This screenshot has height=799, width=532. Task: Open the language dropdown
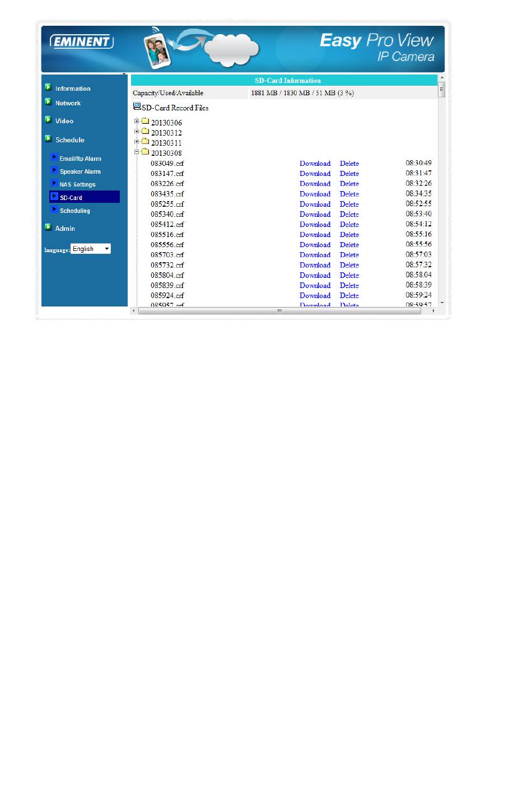(91, 249)
